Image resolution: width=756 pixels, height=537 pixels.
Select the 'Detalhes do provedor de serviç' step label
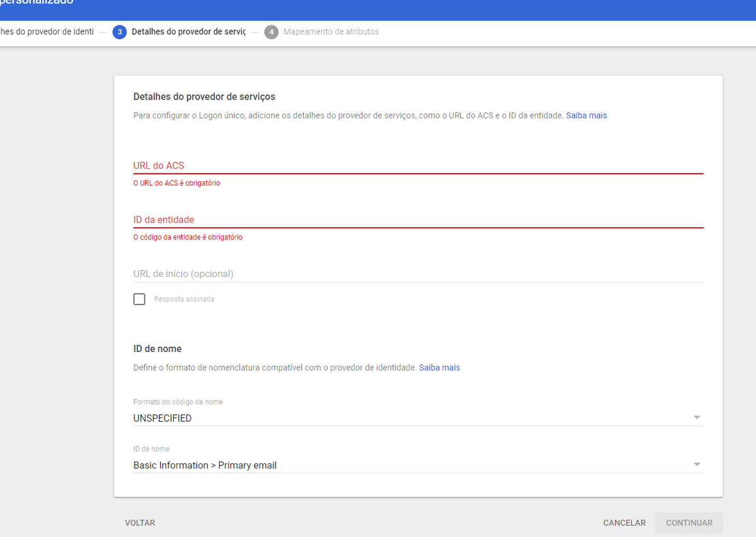188,32
